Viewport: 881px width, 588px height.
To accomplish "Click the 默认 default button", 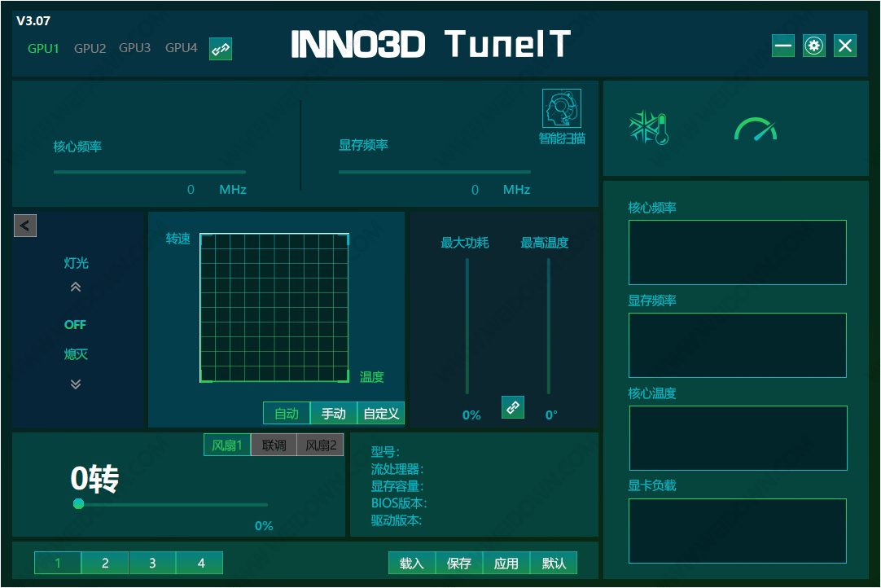I will (554, 564).
